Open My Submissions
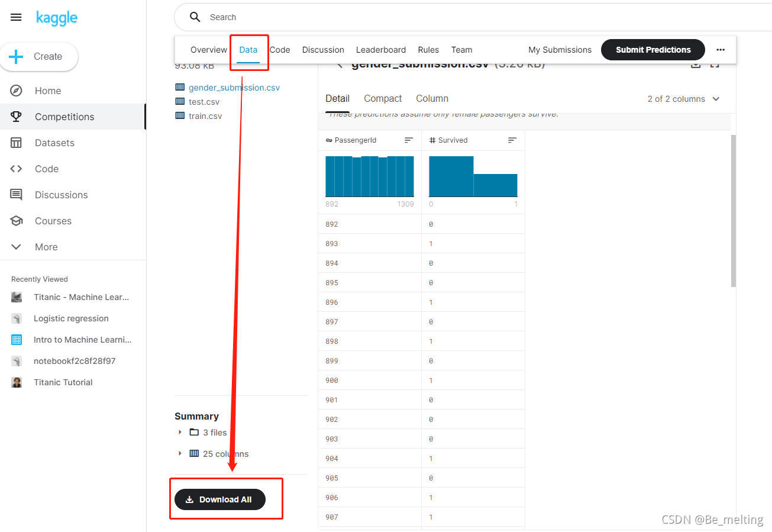 pos(560,50)
